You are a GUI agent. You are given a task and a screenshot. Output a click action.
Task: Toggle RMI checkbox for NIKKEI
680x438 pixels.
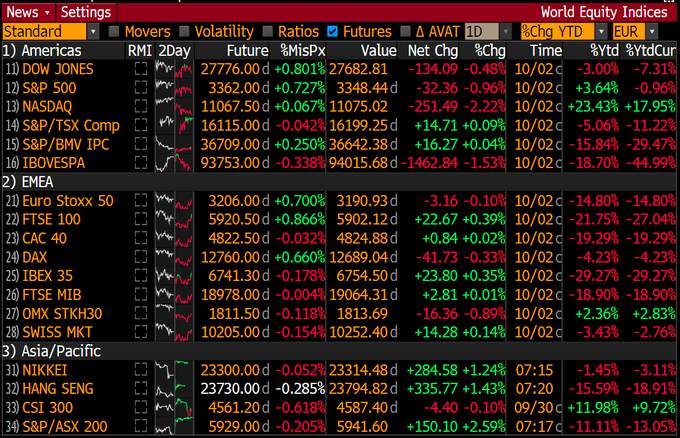point(141,370)
